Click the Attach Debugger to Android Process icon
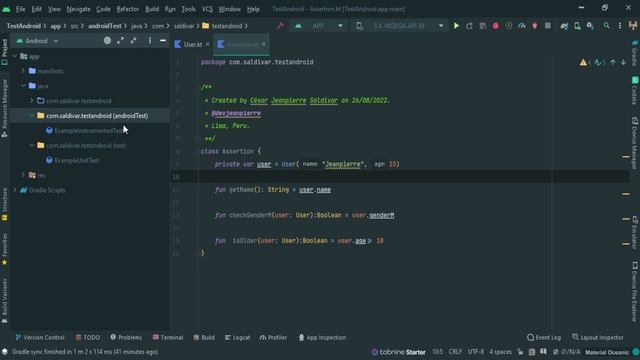 (535, 26)
